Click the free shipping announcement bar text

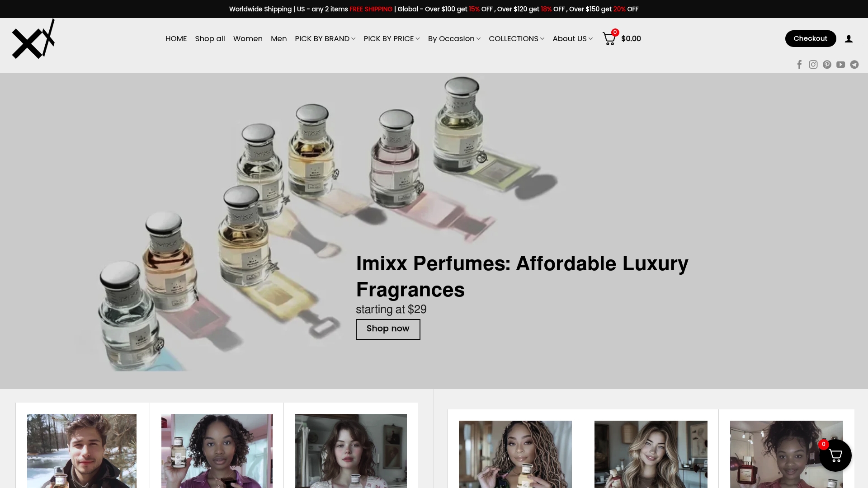pos(434,9)
